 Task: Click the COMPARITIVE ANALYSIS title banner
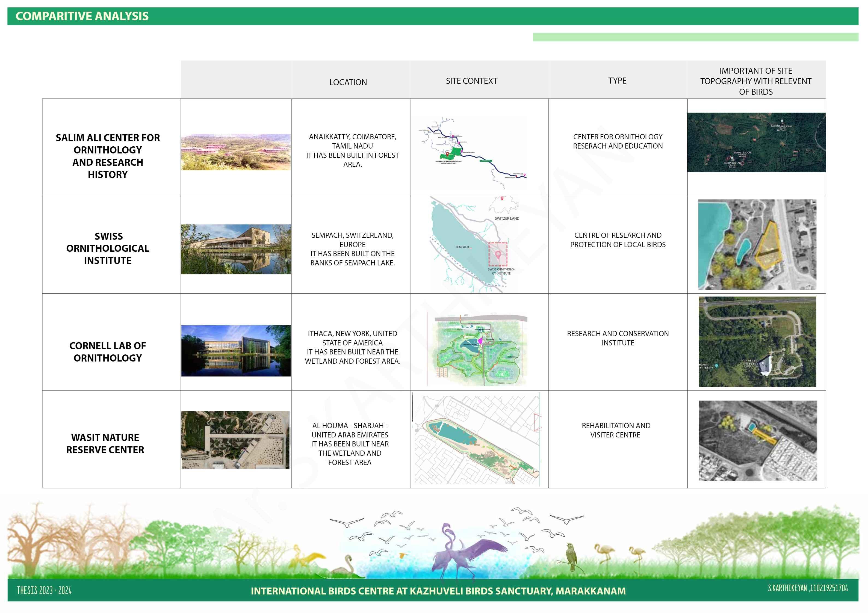[x=82, y=16]
